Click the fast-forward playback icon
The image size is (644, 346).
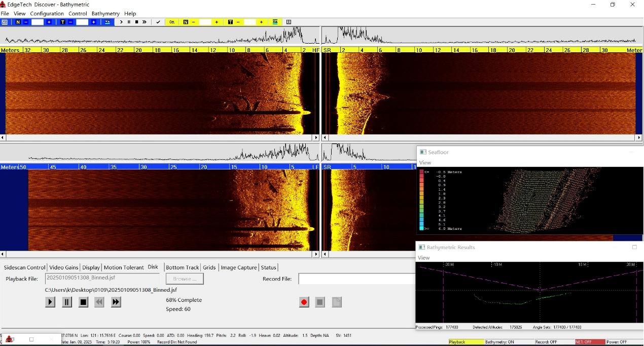pos(116,301)
